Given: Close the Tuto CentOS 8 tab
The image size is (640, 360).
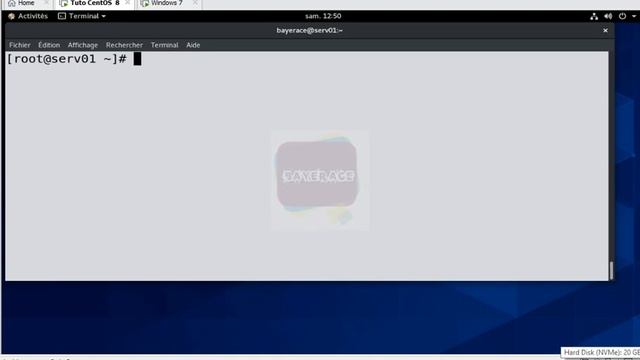Looking at the screenshot, I should [x=127, y=2].
